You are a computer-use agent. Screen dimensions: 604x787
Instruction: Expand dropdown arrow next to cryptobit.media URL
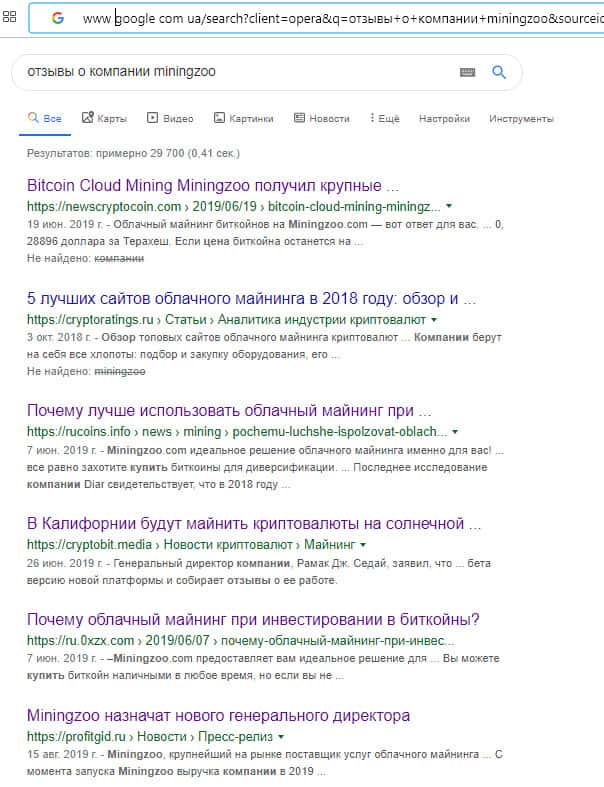click(x=363, y=545)
